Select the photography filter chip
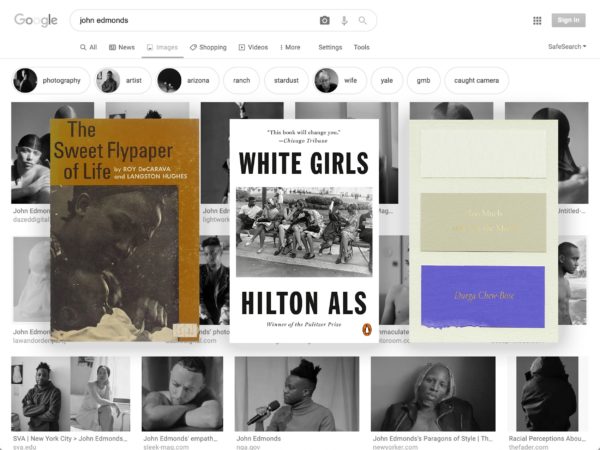The width and height of the screenshot is (600, 450). coord(51,80)
